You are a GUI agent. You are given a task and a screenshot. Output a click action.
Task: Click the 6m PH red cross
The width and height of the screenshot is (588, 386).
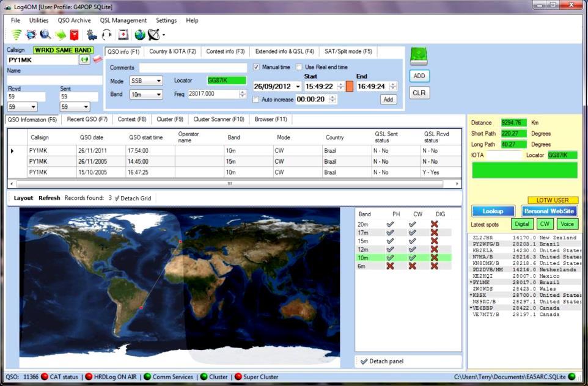pyautogui.click(x=390, y=266)
